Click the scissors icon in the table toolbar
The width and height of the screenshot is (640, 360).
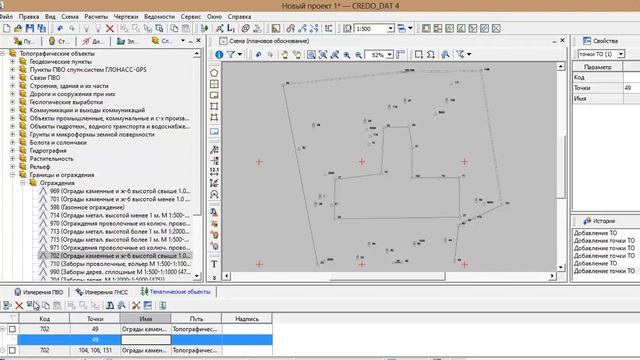(x=136, y=305)
